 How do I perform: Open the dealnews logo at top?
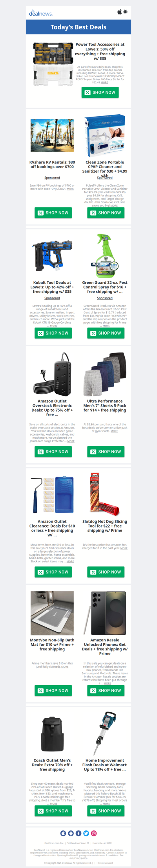41,14
